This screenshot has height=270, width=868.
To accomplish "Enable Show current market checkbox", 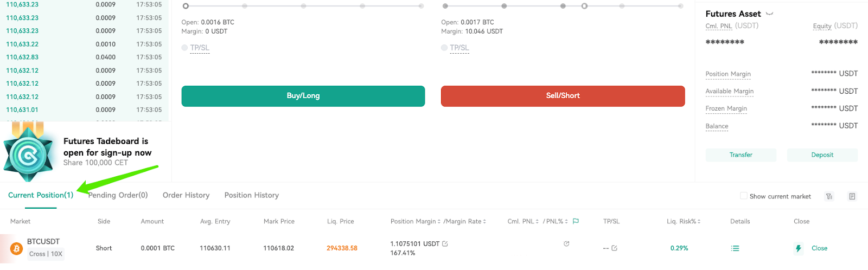I will (x=744, y=196).
